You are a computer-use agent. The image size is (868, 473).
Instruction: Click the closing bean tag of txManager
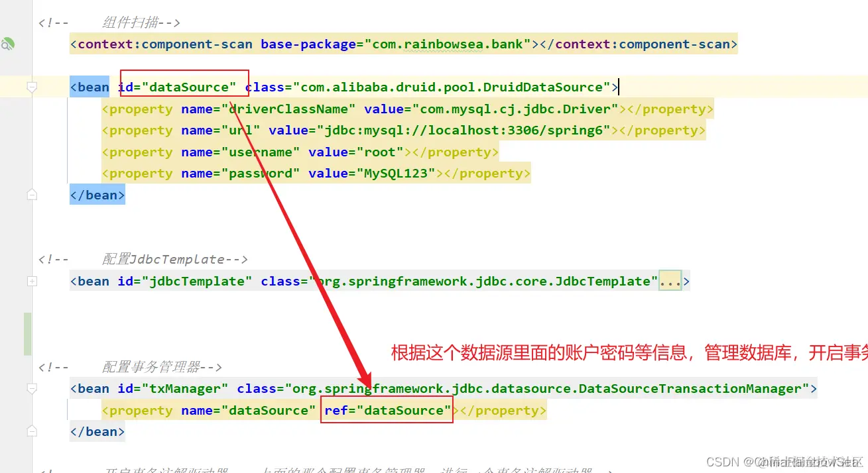(x=97, y=432)
